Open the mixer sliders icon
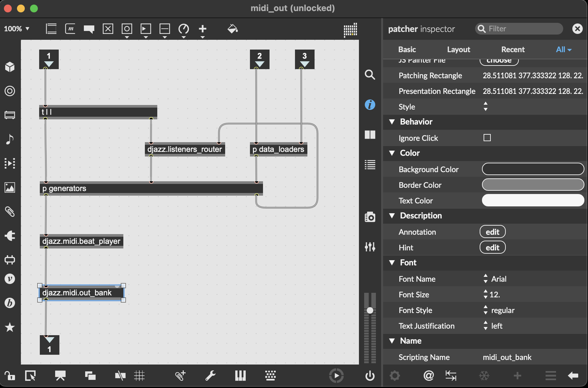Viewport: 588px width, 388px height. point(370,247)
